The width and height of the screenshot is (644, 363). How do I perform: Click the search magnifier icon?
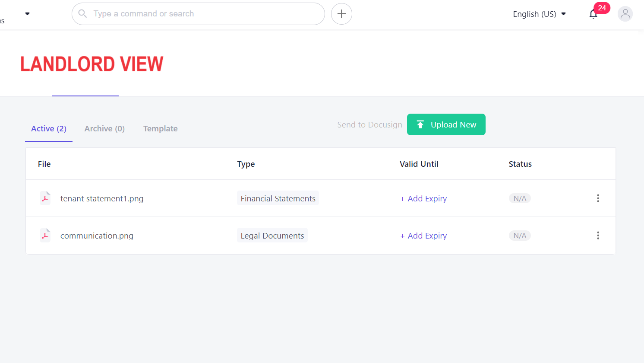82,14
